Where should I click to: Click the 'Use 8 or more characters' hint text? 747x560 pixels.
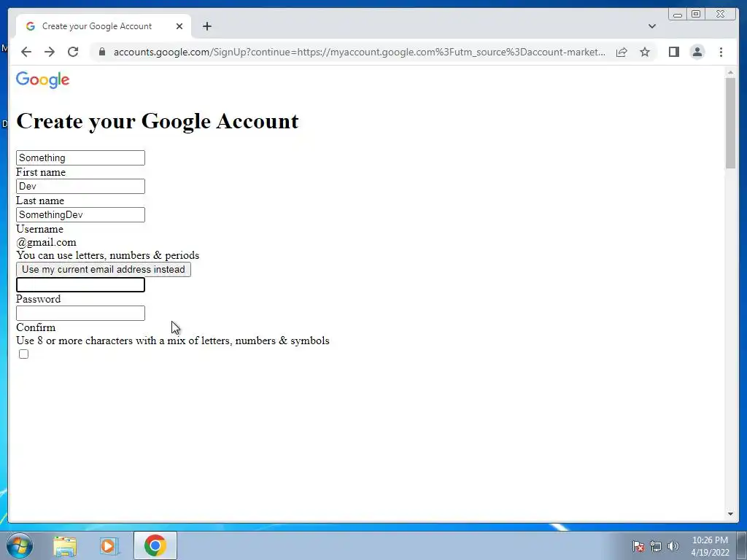[173, 341]
